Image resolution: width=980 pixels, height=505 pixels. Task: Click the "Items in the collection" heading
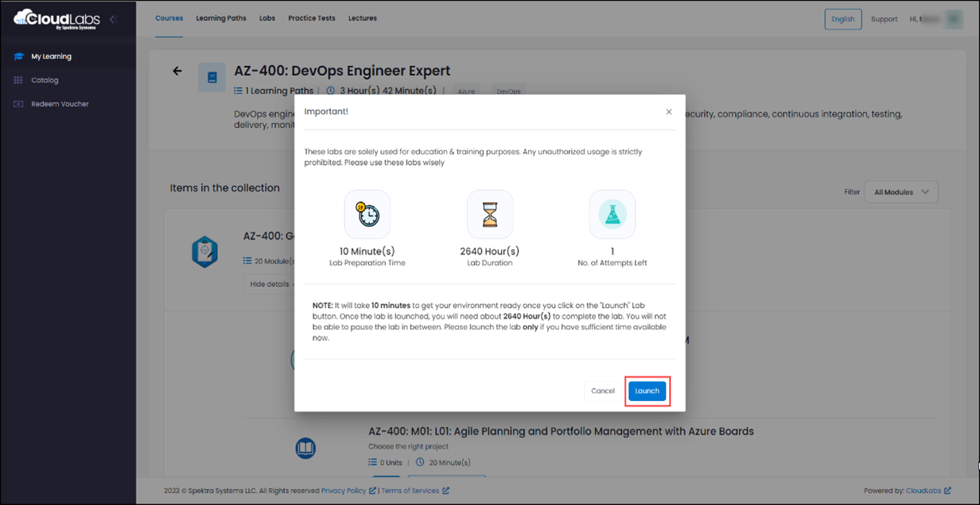225,188
